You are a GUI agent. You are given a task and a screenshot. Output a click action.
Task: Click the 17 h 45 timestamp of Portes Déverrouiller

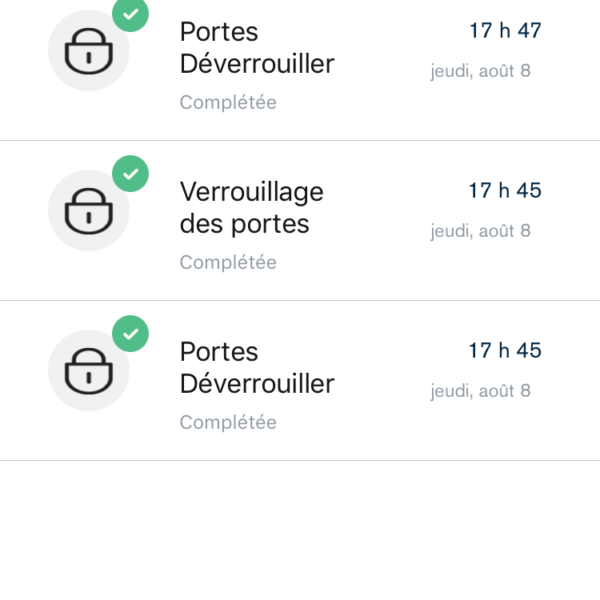click(x=505, y=350)
